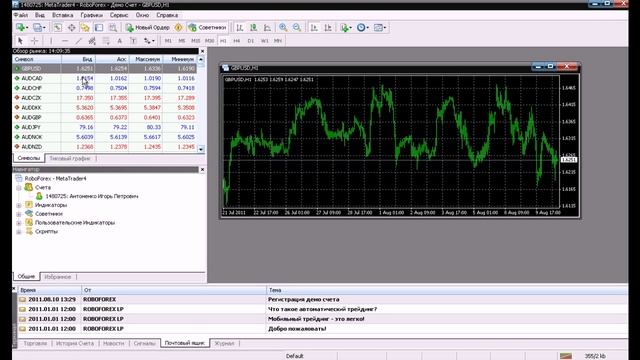Toggle the Data Window toolbar icon
Viewport: 640px width, 360px height.
click(x=71, y=27)
